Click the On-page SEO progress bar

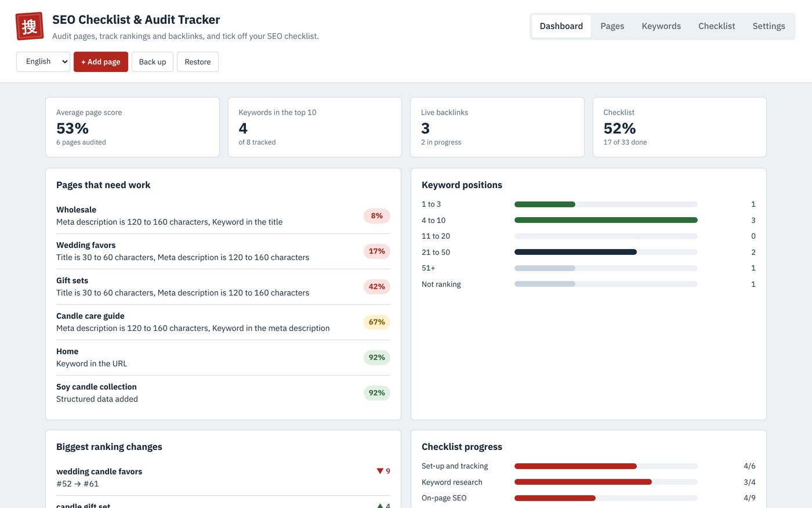606,498
